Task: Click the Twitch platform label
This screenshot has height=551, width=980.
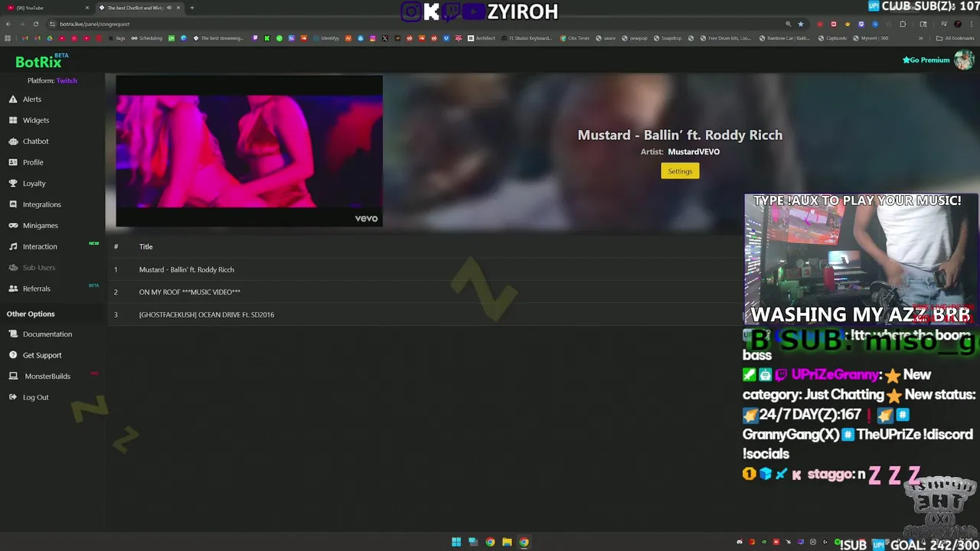Action: 67,80
